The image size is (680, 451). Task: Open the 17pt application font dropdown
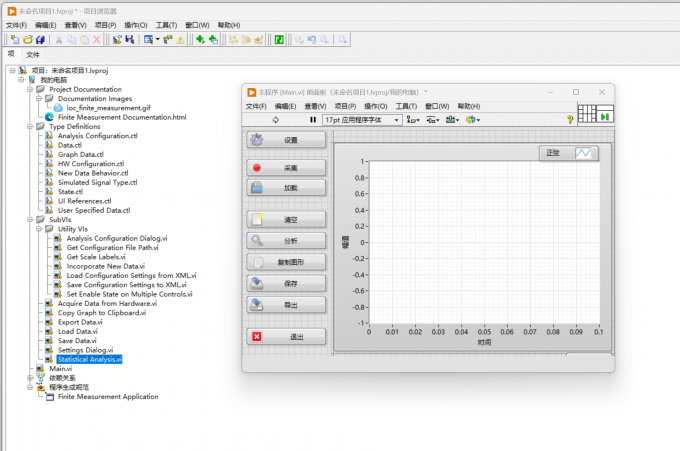click(362, 120)
